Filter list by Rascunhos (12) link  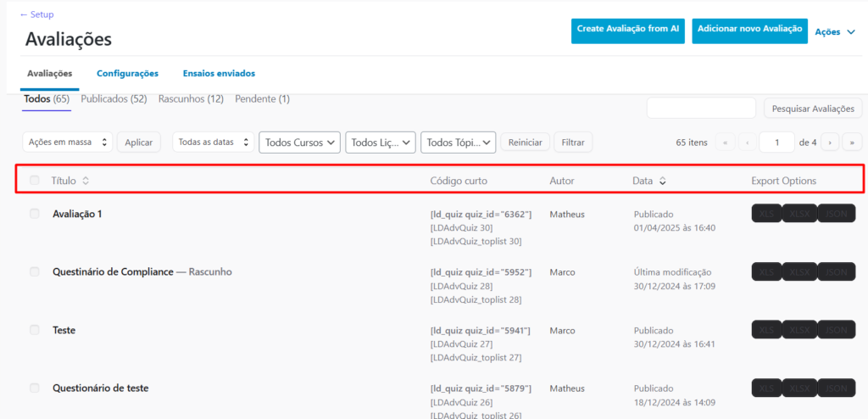coord(191,99)
